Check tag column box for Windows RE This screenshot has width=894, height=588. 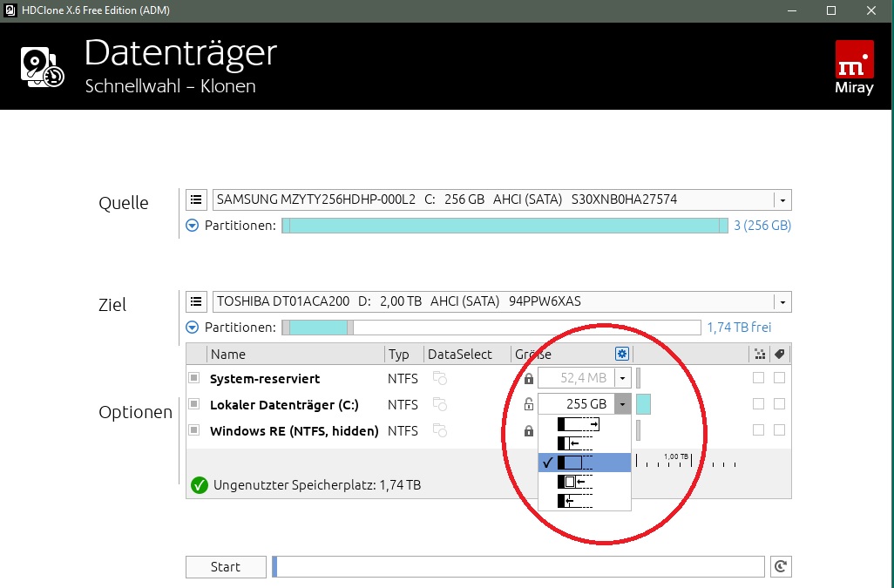pyautogui.click(x=779, y=430)
